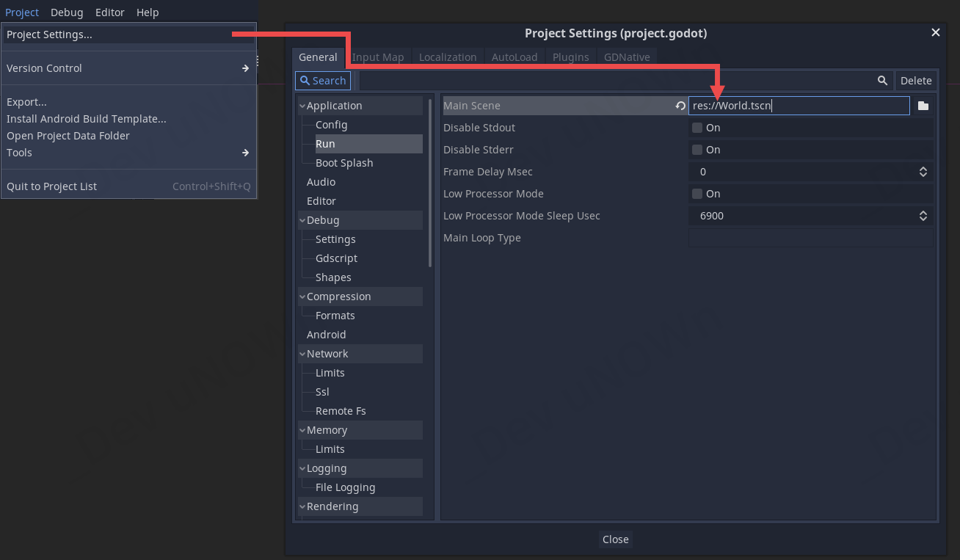
Task: Open the Version Control submenu arrow
Action: (x=246, y=68)
